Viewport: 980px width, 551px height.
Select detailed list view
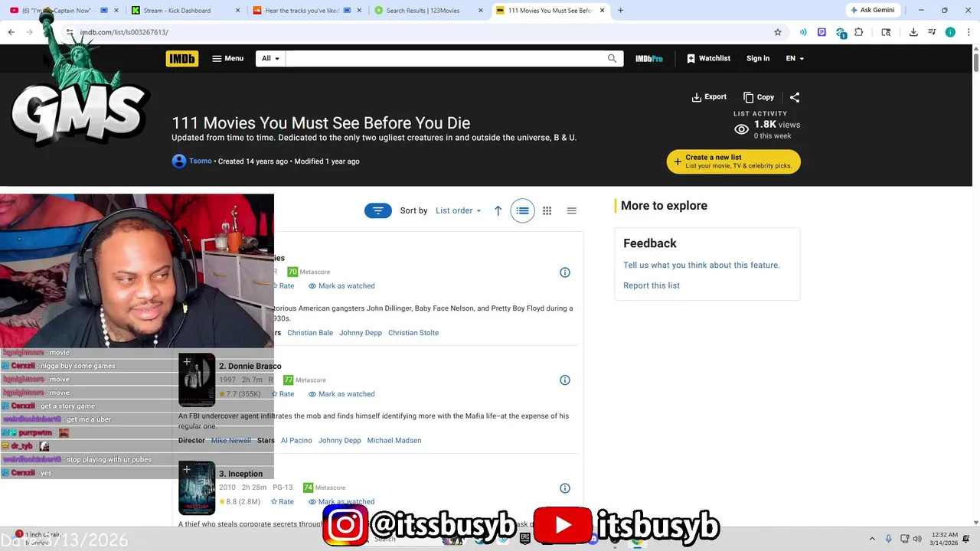pos(522,210)
